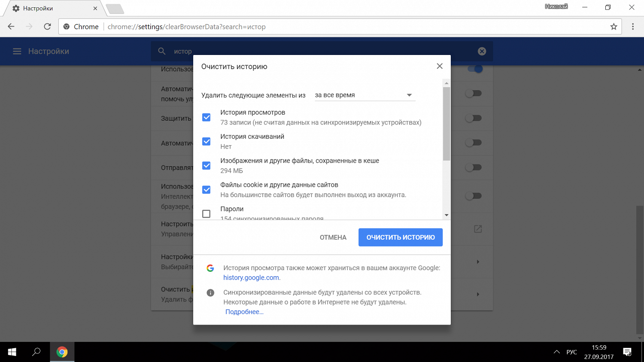Screen dimensions: 644x362
Task: Close the Очистить историю dialog
Action: coord(439,66)
